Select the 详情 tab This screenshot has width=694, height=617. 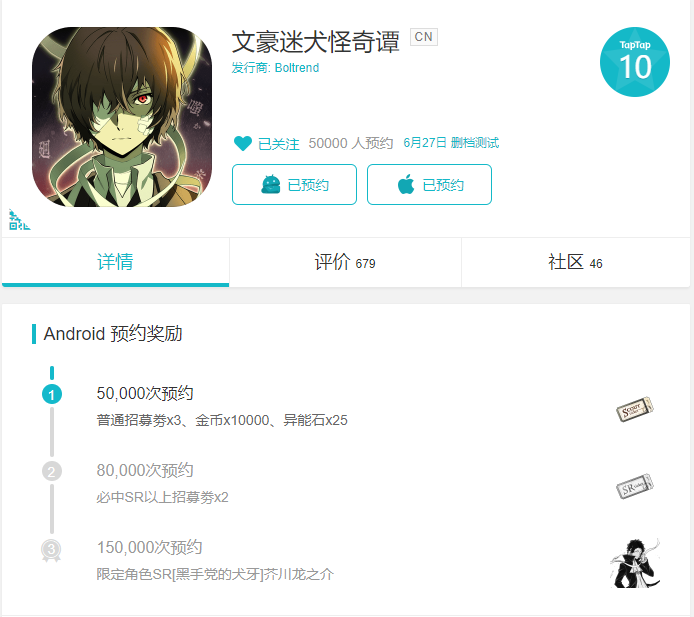tap(115, 262)
